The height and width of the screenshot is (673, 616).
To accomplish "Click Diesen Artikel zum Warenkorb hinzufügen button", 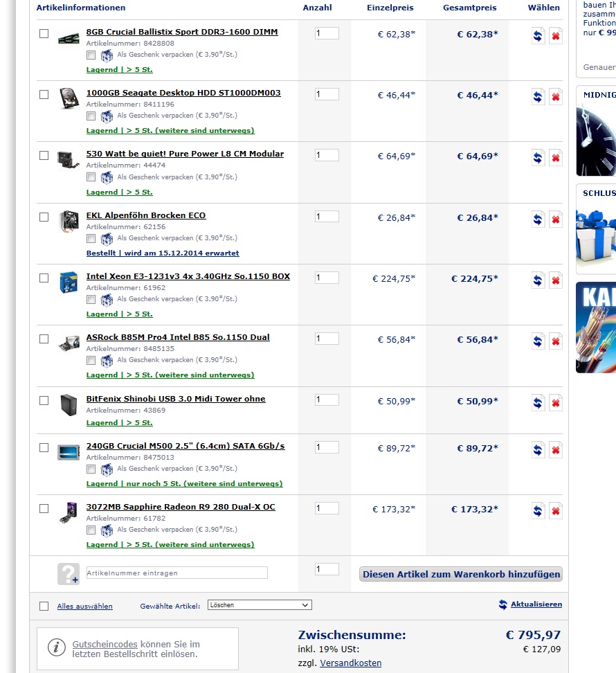I will coord(461,574).
